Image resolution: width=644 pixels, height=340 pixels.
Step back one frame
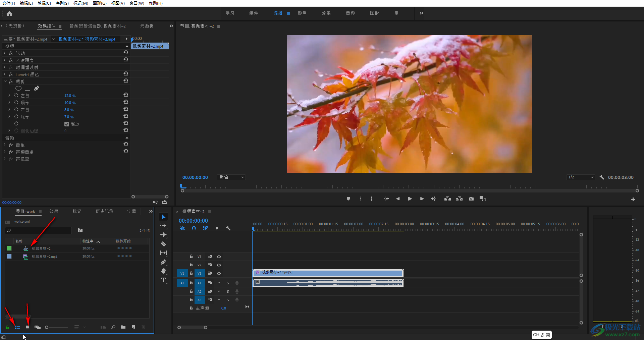click(x=398, y=199)
